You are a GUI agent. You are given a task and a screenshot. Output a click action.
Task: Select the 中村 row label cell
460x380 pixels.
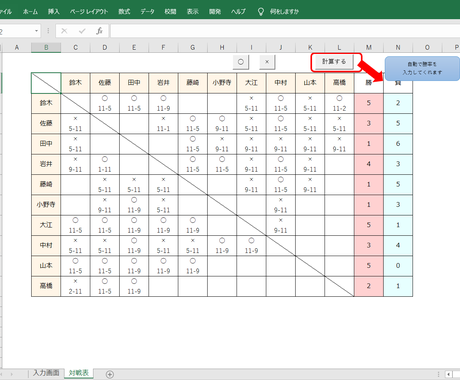(46, 246)
